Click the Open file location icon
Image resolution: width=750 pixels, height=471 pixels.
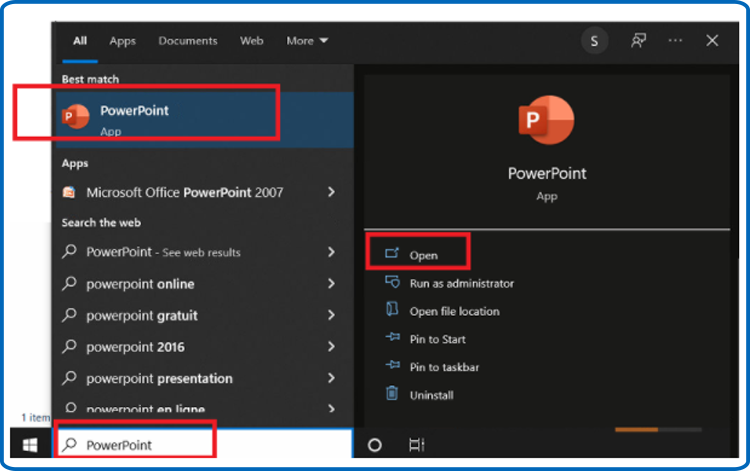coord(392,309)
